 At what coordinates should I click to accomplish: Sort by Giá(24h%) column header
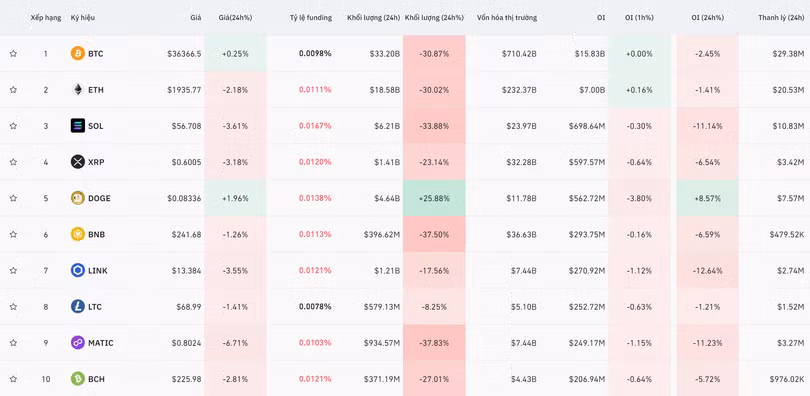click(x=235, y=18)
